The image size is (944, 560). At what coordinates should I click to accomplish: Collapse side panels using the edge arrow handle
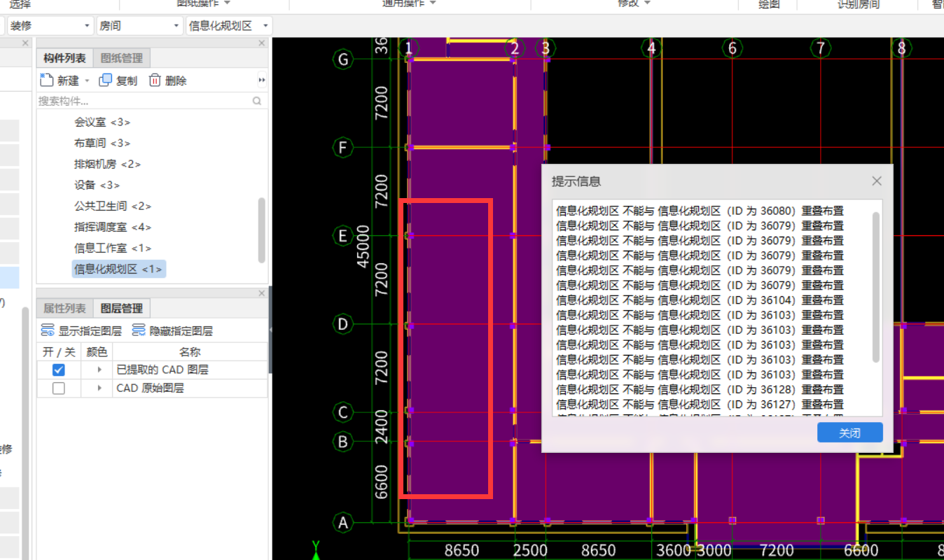point(270,329)
